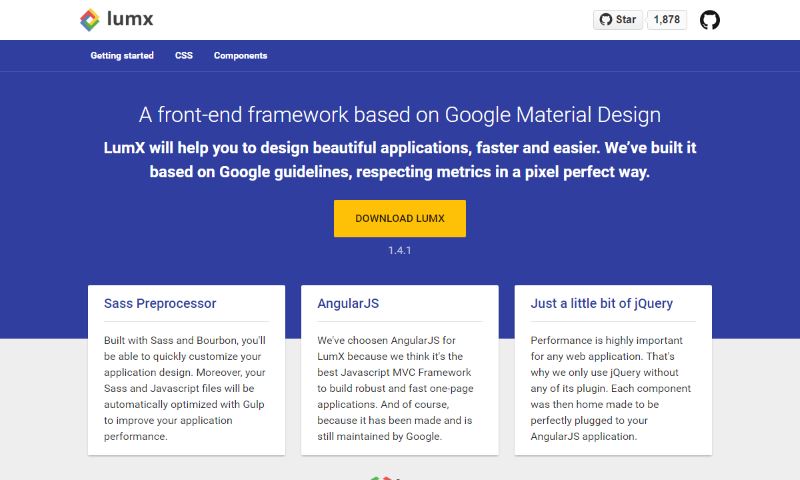Click the LumX tagline subtitle text
This screenshot has height=480, width=800.
[400, 160]
